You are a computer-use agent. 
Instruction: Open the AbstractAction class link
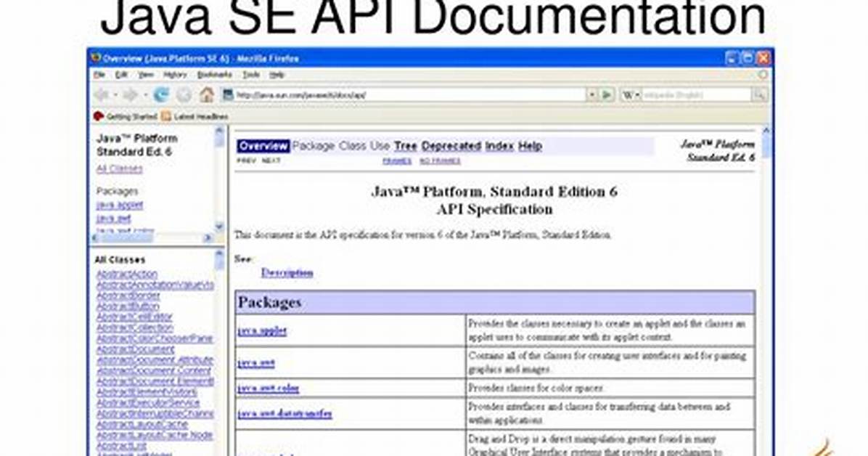[127, 274]
